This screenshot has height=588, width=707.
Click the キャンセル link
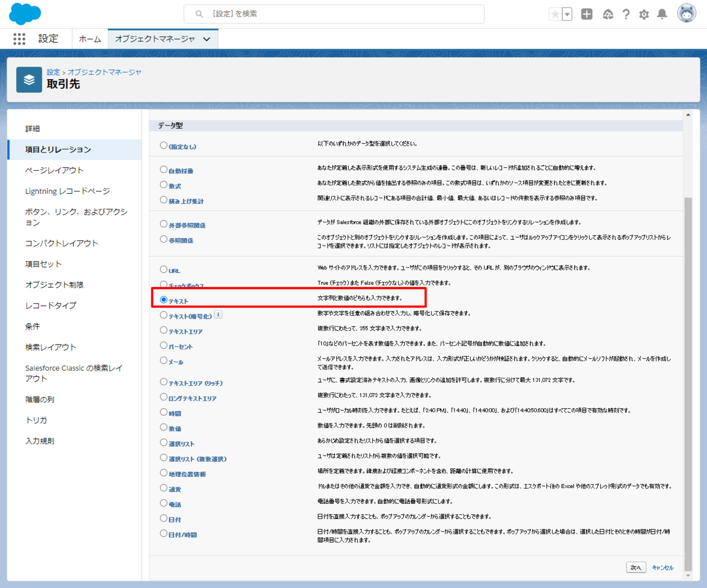(x=662, y=567)
